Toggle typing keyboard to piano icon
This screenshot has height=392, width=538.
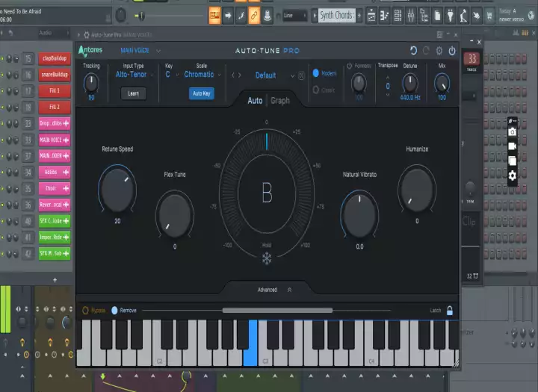(x=214, y=16)
